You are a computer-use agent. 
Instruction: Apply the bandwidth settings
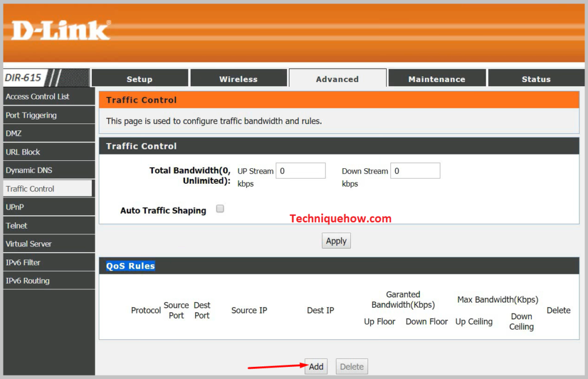click(x=336, y=241)
